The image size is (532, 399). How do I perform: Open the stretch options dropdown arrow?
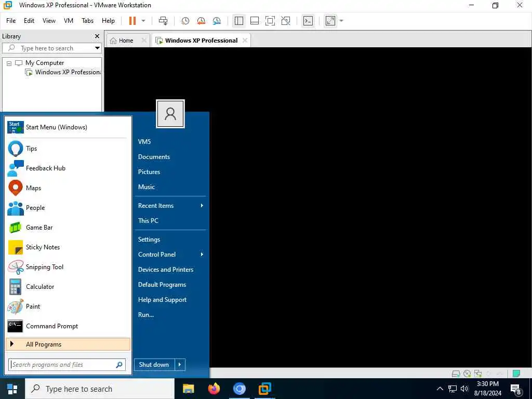(341, 21)
